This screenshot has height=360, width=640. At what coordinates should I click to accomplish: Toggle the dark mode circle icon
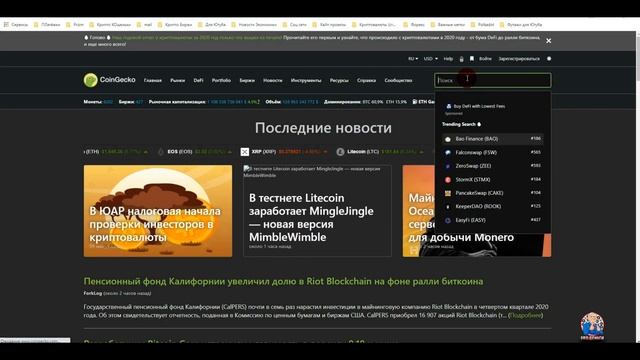549,59
